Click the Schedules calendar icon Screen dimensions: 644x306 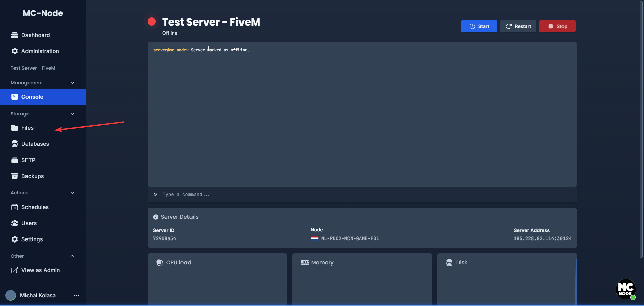(15, 207)
